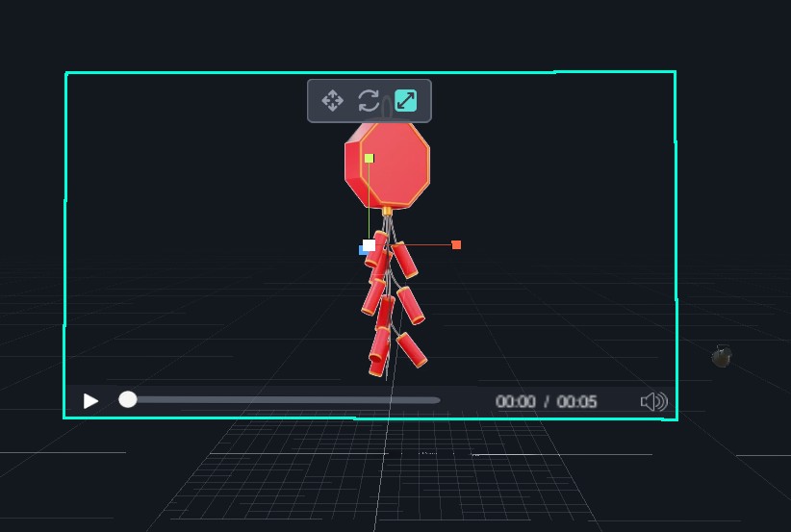Grab the red X-axis gizmo handle
Viewport: 791px width, 532px height.
456,245
